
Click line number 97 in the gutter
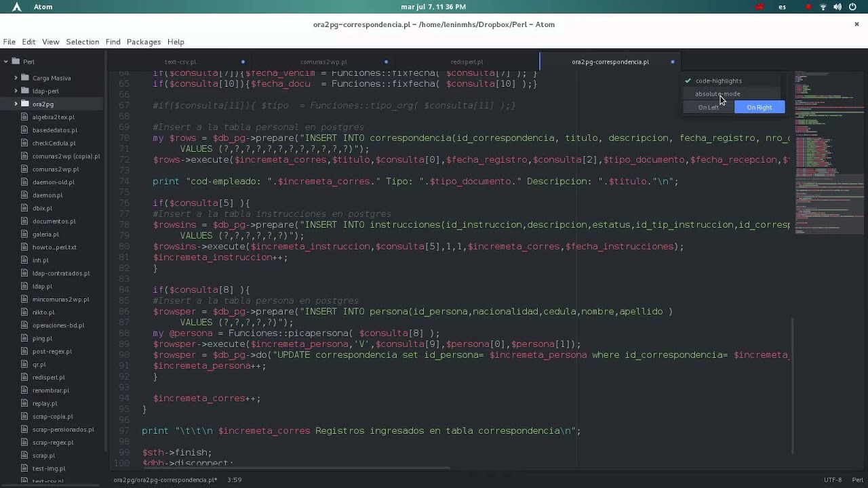(x=123, y=431)
